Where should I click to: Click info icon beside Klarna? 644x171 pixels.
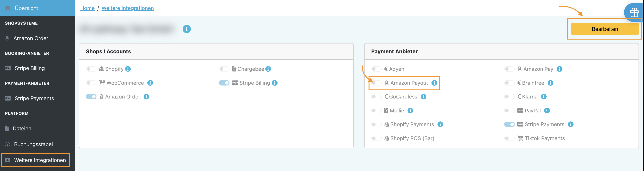pyautogui.click(x=544, y=97)
